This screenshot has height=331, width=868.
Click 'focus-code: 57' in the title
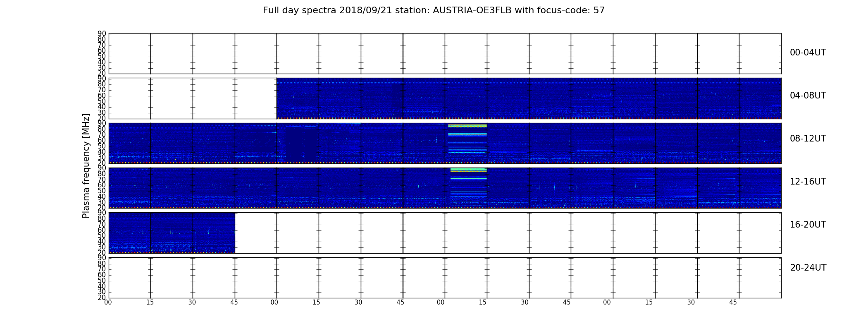pyautogui.click(x=571, y=10)
